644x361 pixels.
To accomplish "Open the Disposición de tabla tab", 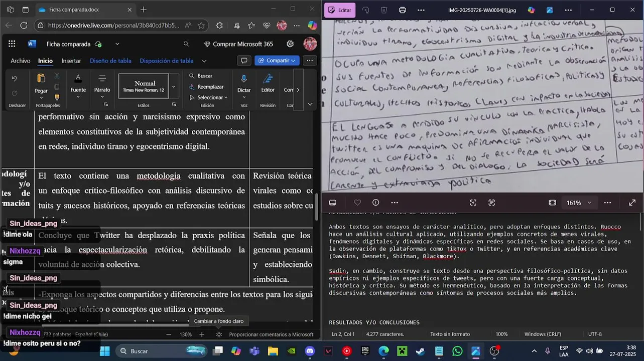I will (x=167, y=61).
